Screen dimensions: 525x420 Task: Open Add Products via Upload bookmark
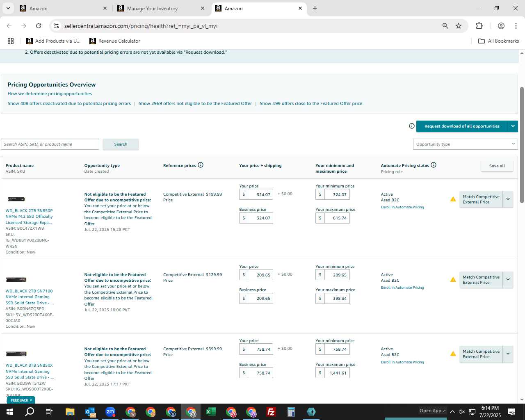53,41
